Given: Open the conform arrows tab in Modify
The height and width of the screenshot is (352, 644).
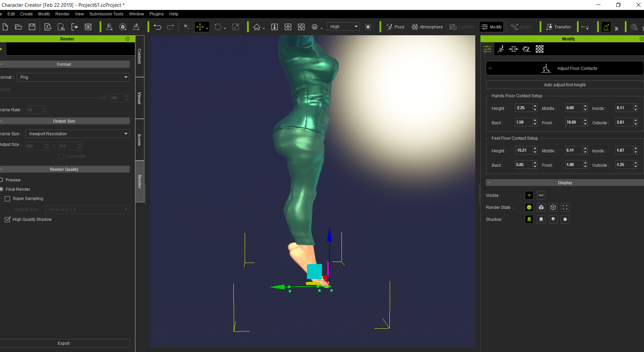Looking at the screenshot, I should tap(513, 49).
